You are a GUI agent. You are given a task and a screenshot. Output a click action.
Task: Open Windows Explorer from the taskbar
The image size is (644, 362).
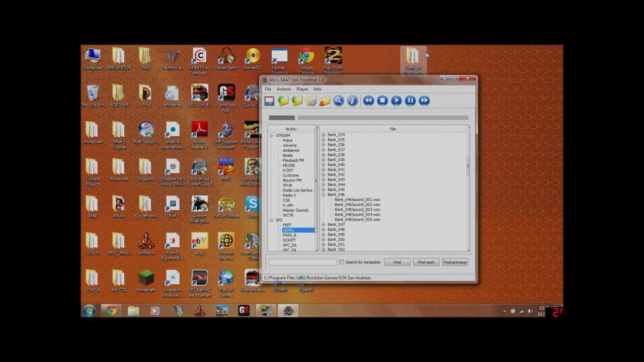133,311
